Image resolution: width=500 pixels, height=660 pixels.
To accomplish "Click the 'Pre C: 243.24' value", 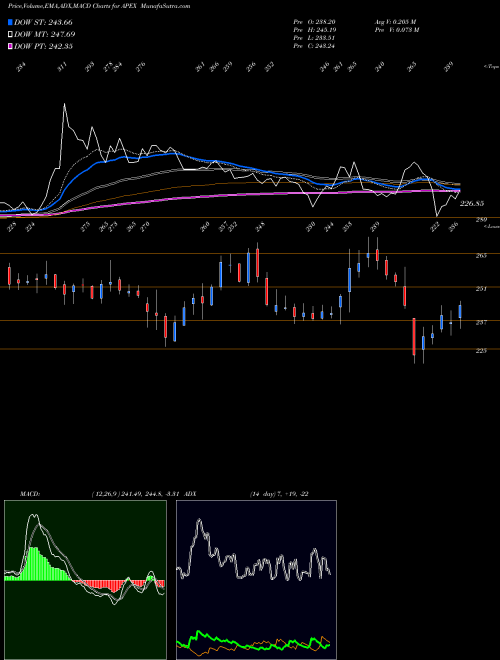I will (x=314, y=46).
